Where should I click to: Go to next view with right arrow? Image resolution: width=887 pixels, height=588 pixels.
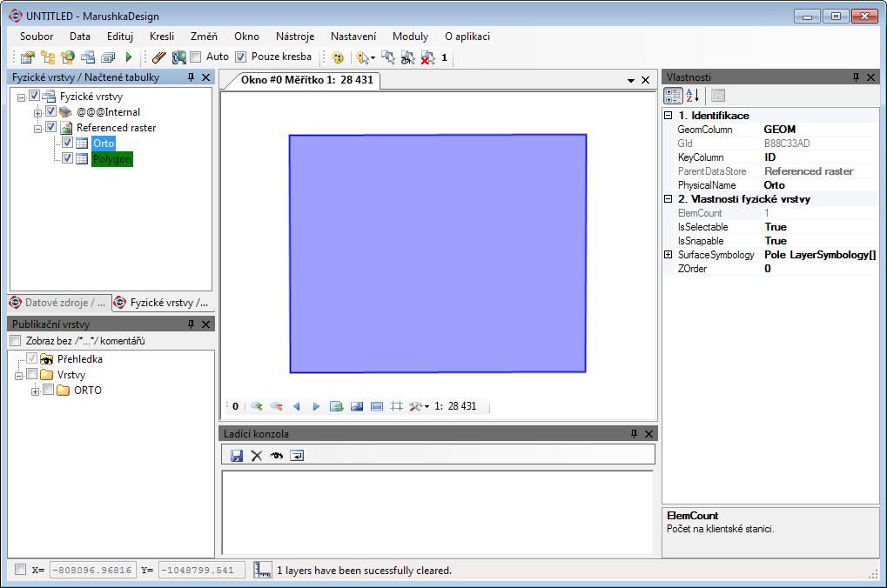[x=316, y=406]
